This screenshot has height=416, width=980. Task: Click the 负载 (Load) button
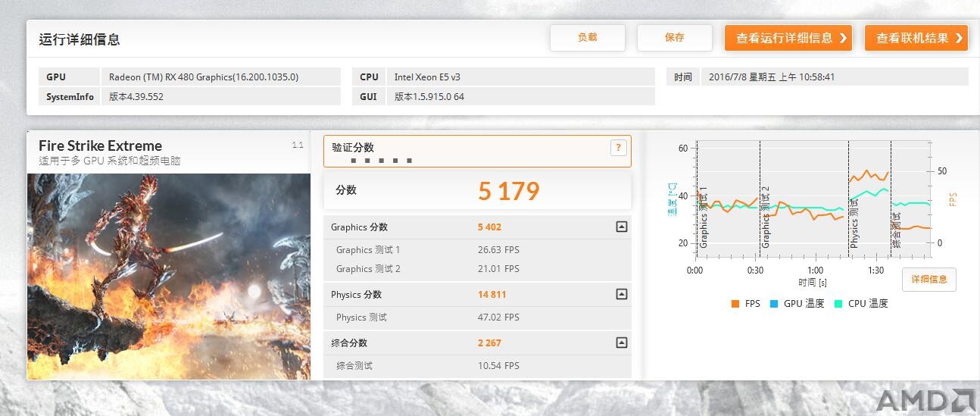click(x=588, y=38)
